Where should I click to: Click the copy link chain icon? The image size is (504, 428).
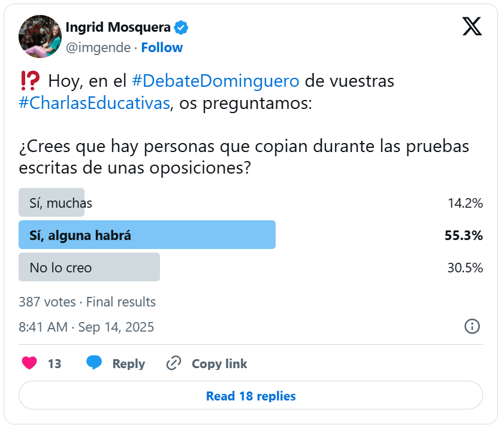coord(174,363)
